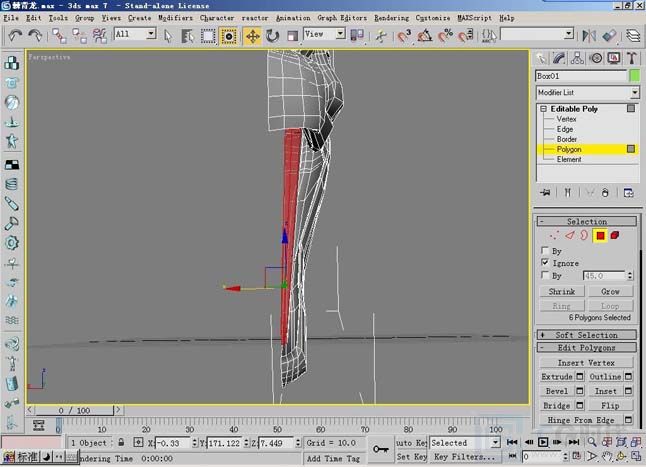646x467 pixels.
Task: Click the Redo arrow icon
Action: click(x=35, y=36)
